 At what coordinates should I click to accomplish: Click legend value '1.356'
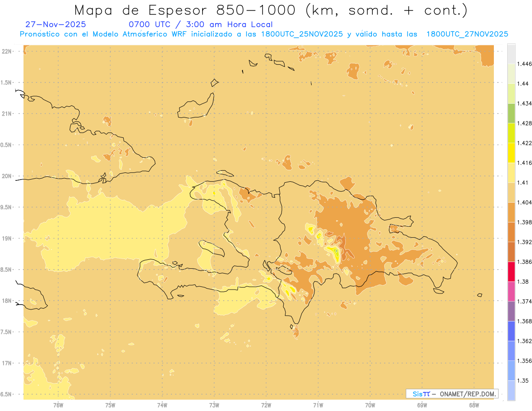click(x=524, y=361)
